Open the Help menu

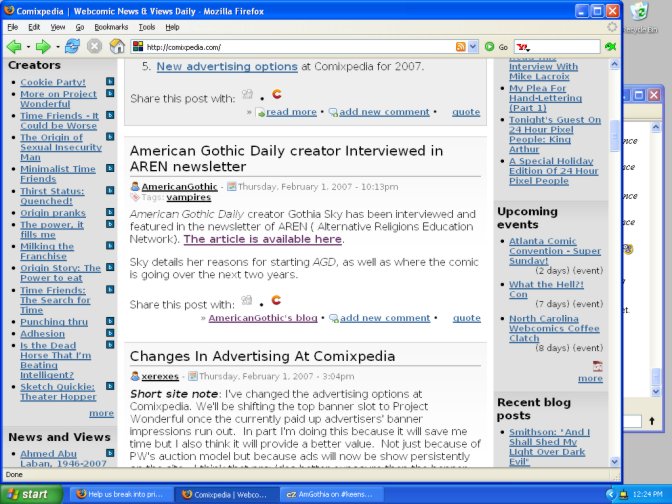[x=172, y=27]
